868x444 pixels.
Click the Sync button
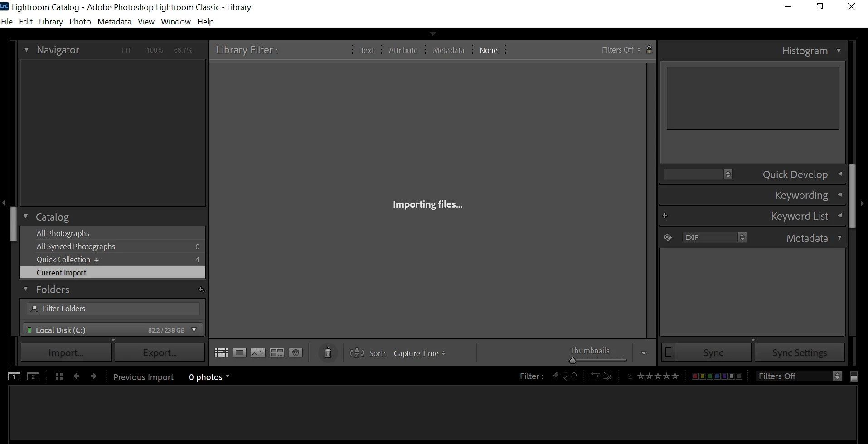pyautogui.click(x=713, y=352)
